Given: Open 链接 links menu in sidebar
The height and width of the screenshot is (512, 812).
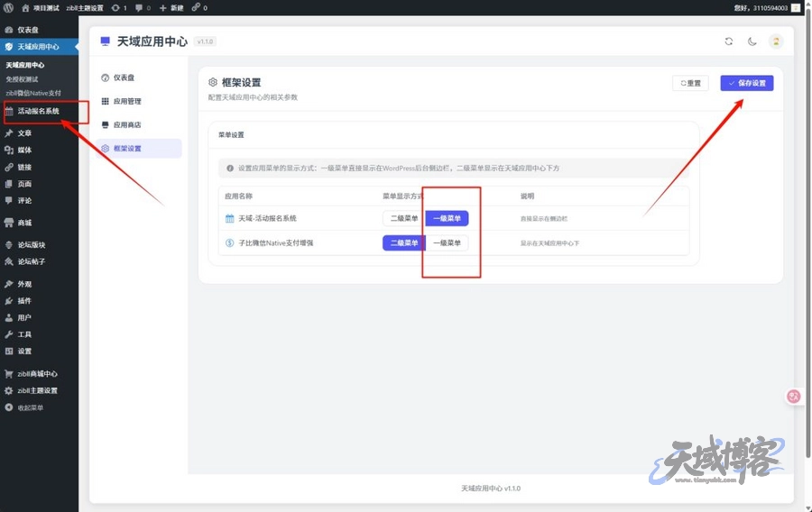Looking at the screenshot, I should tap(39, 167).
